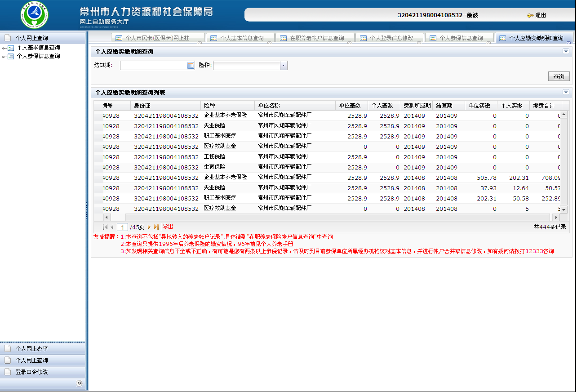Click the list icon beside 个人参保信息查询 tree node

[x=11, y=56]
